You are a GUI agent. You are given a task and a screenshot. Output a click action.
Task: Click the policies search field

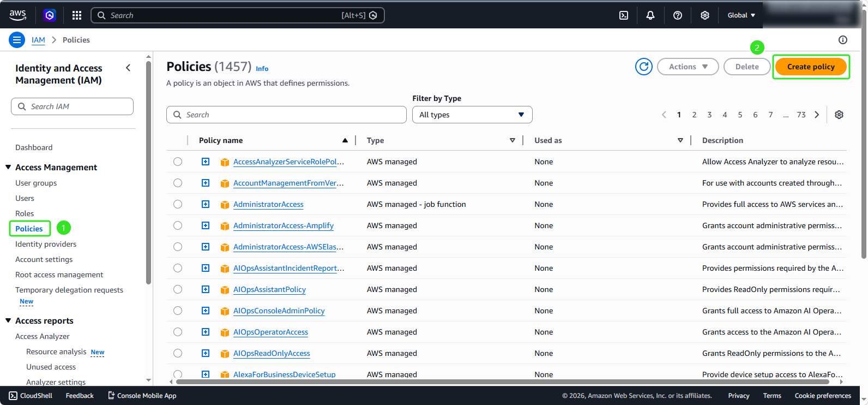click(x=286, y=115)
